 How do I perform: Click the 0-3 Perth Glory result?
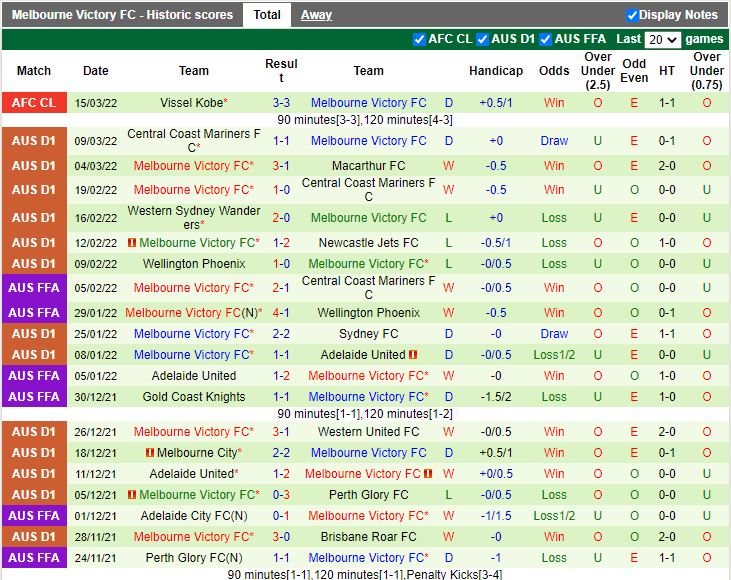281,495
